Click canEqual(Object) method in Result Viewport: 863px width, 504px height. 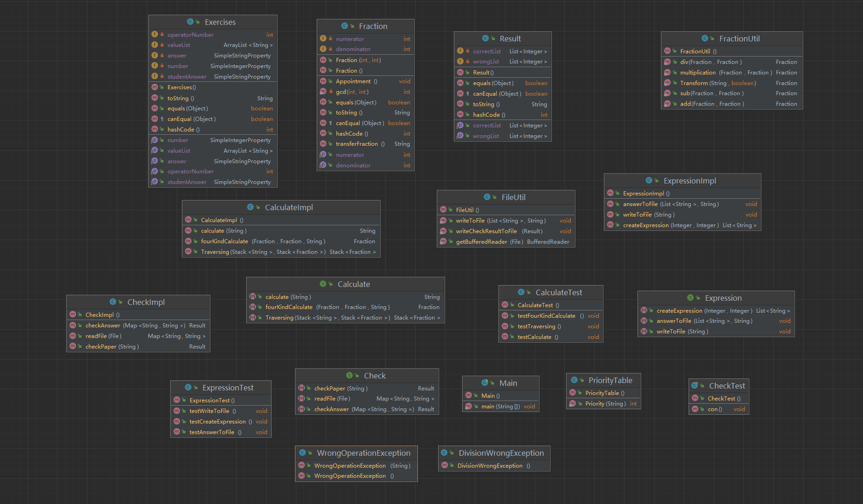click(503, 94)
